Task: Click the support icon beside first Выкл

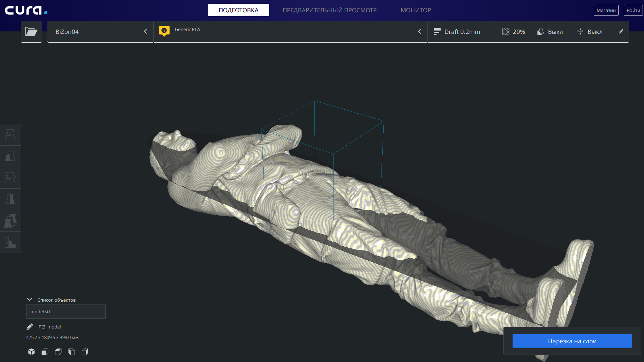Action: pos(540,32)
